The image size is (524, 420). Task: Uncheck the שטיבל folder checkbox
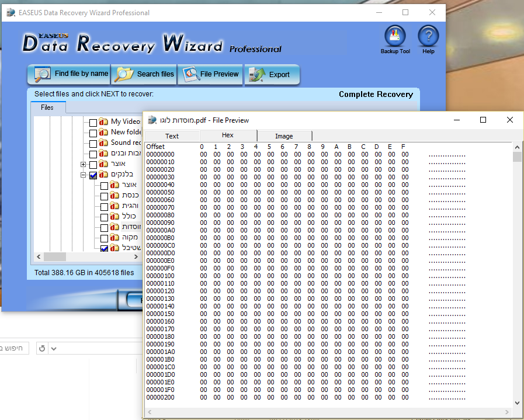pos(104,248)
